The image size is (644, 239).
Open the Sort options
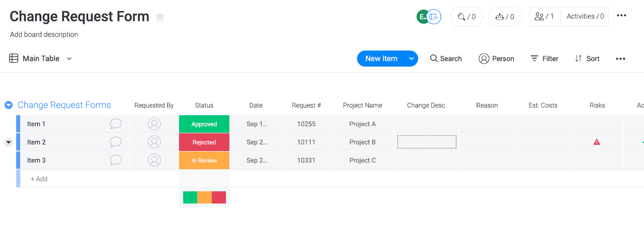click(x=587, y=59)
